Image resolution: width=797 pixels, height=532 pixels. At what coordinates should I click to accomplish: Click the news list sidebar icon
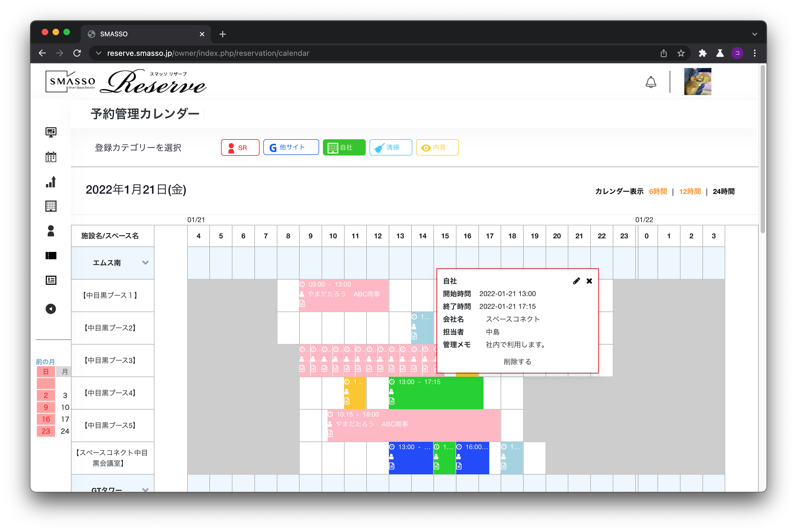tap(51, 280)
